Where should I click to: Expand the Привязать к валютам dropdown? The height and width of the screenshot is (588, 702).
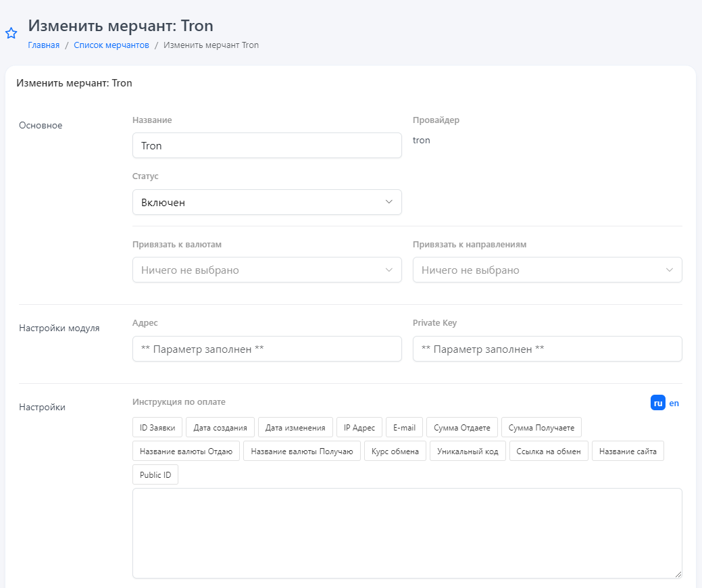tap(267, 270)
